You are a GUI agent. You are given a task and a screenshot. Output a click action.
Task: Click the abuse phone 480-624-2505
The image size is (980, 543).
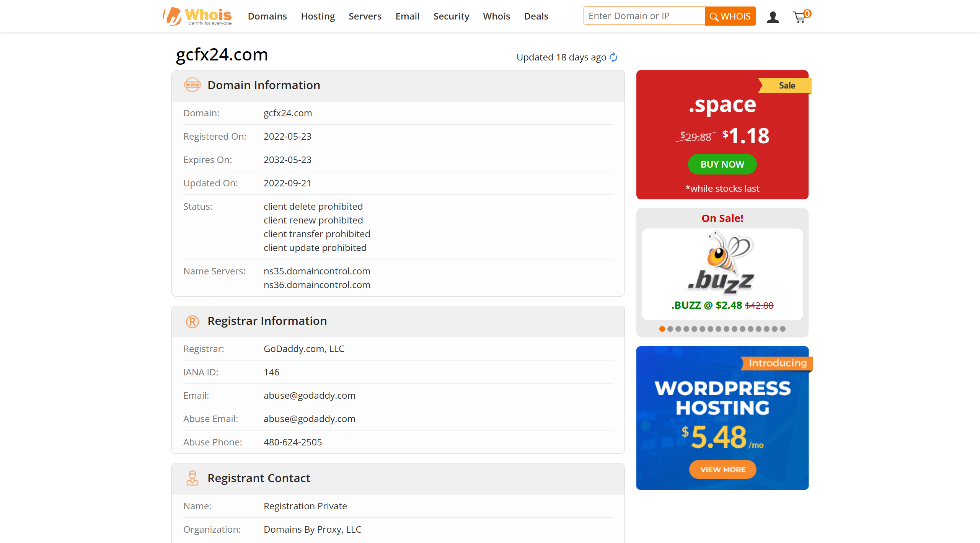[x=292, y=442]
